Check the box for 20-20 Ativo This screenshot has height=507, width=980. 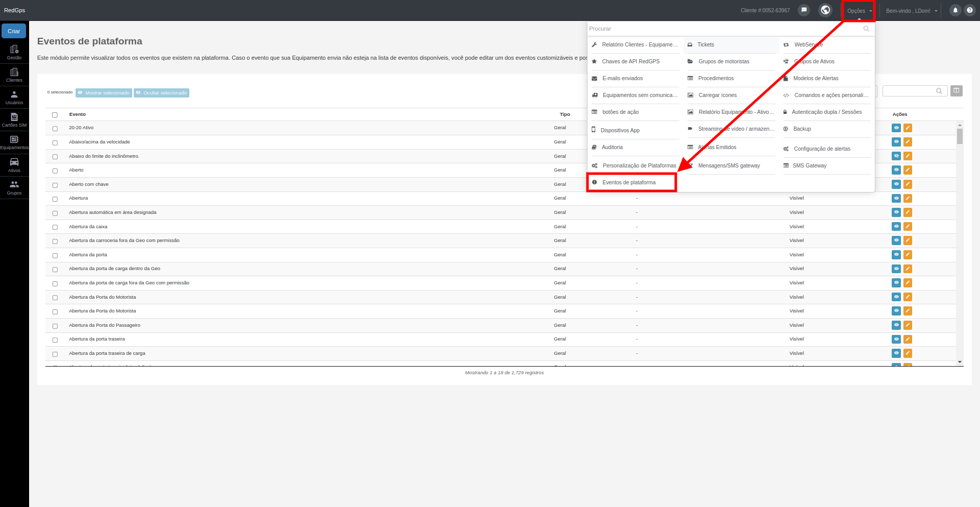(x=55, y=129)
